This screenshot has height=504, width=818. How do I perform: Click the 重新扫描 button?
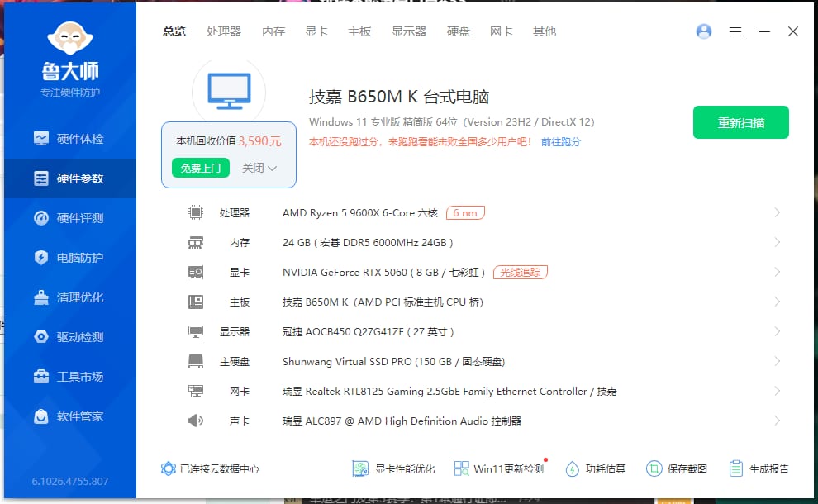pos(741,122)
